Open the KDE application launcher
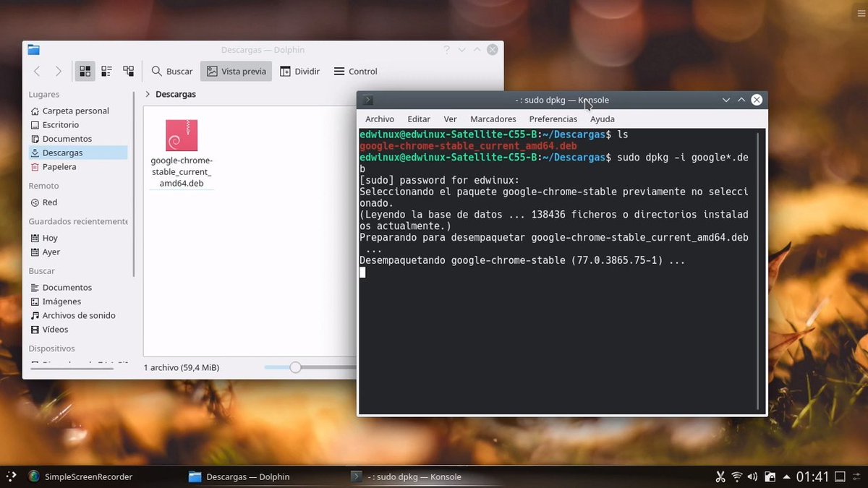This screenshot has width=868, height=488. pos(11,476)
